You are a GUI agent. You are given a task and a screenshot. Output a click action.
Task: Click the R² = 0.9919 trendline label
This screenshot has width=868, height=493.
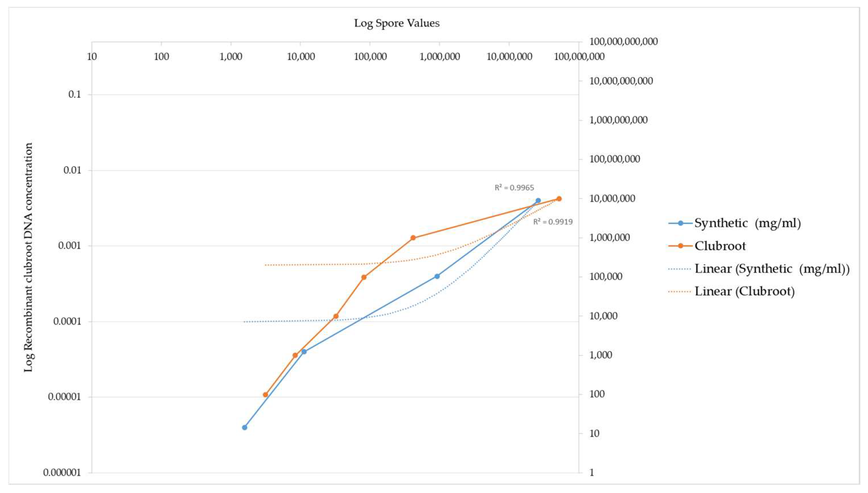[553, 222]
